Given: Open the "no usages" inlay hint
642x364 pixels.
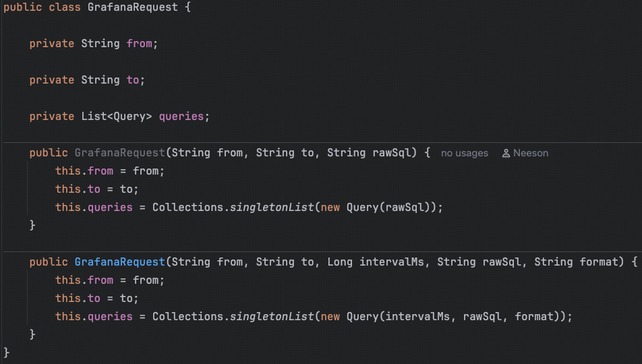Looking at the screenshot, I should point(464,153).
